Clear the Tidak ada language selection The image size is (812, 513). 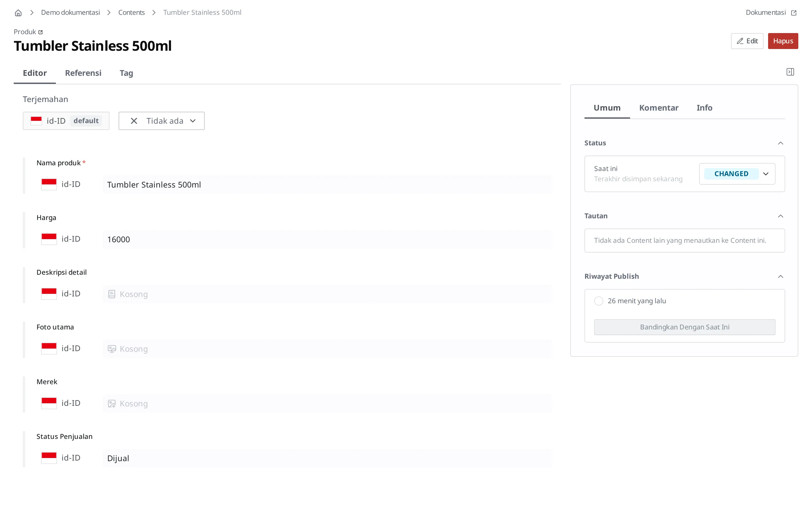click(134, 121)
